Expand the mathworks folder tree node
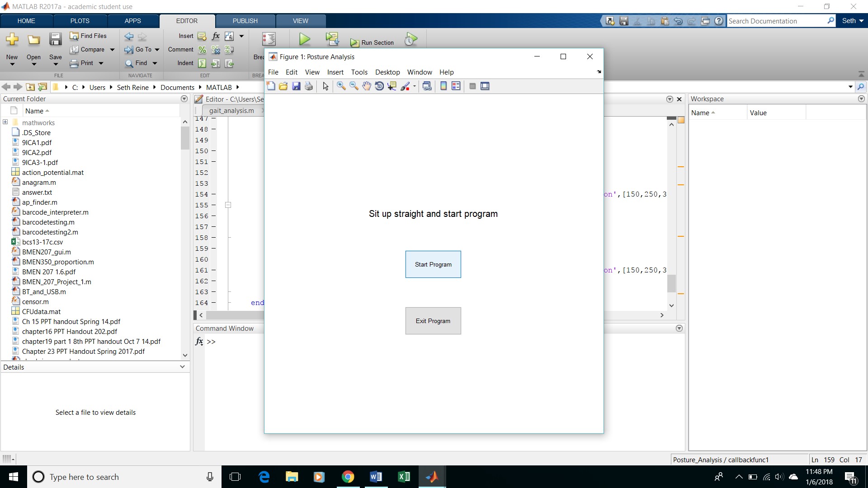The height and width of the screenshot is (488, 868). [x=5, y=122]
